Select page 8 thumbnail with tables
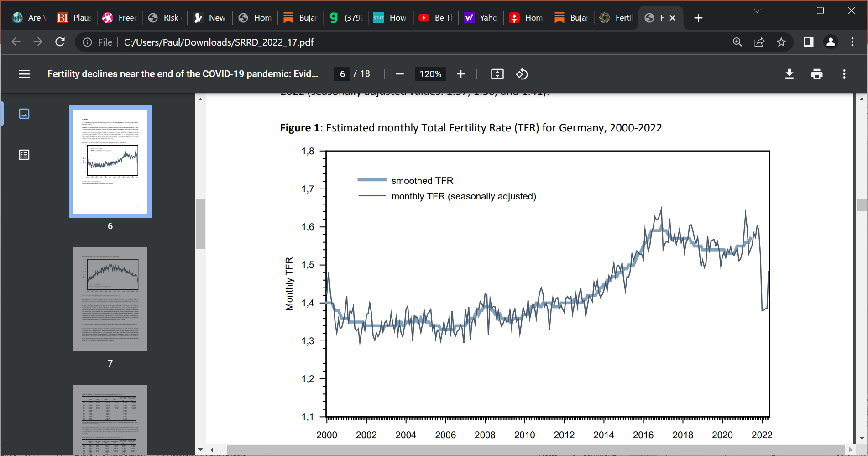 point(110,420)
